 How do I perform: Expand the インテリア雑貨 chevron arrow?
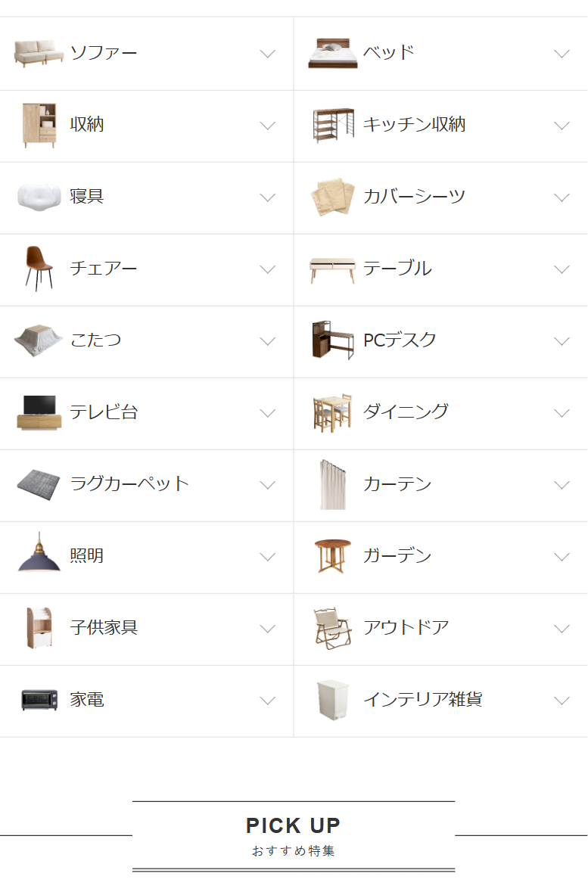click(x=562, y=701)
